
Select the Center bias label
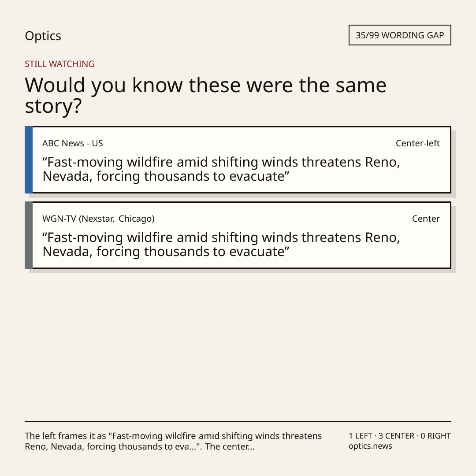coord(426,219)
